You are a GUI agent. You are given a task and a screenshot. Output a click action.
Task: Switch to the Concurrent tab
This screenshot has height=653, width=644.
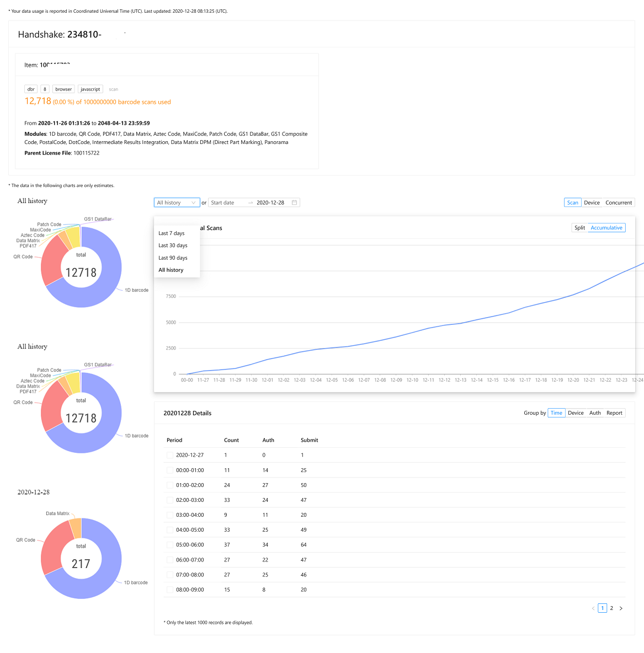click(x=618, y=202)
